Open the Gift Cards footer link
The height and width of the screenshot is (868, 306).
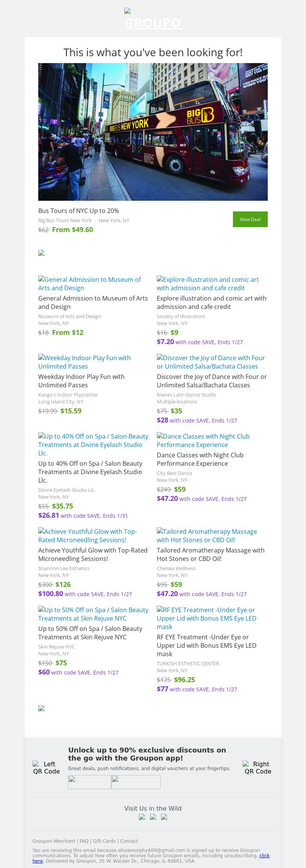click(x=104, y=841)
